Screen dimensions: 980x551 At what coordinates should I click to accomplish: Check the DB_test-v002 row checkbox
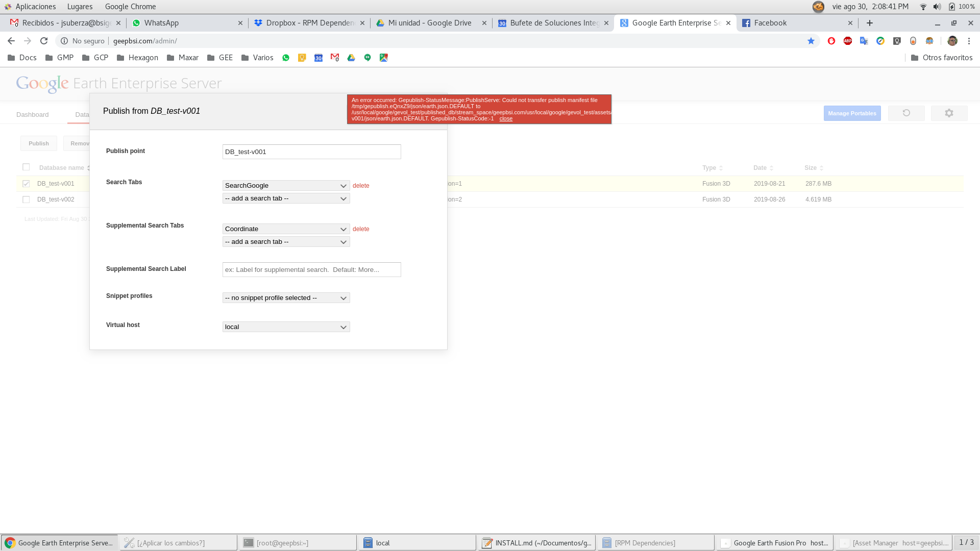point(26,199)
